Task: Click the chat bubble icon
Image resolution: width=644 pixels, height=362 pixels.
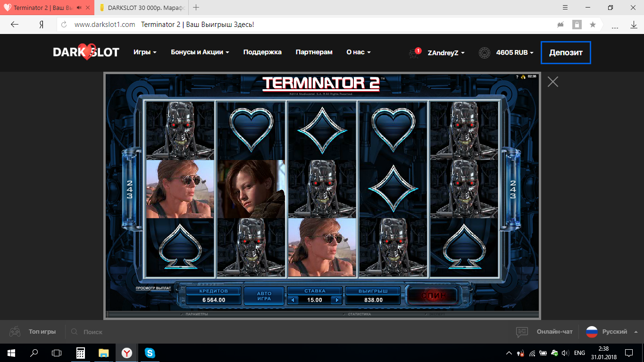Action: (522, 332)
